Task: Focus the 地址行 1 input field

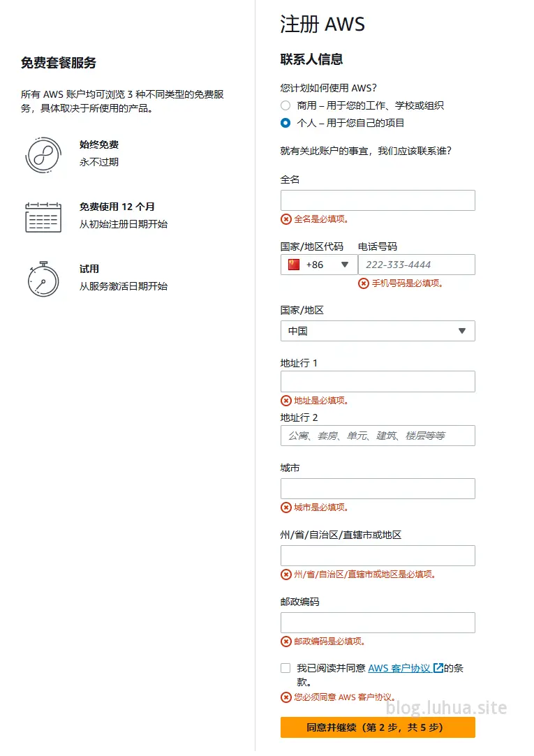Action: click(378, 382)
